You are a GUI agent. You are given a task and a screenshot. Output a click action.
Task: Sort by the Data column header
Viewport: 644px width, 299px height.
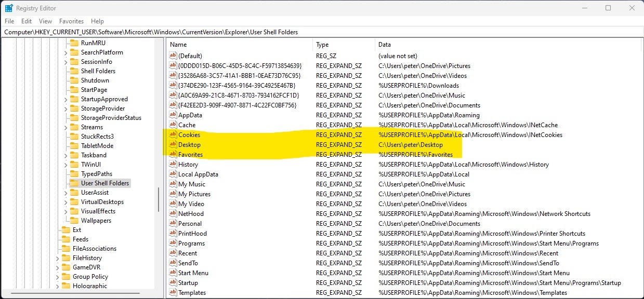point(508,45)
